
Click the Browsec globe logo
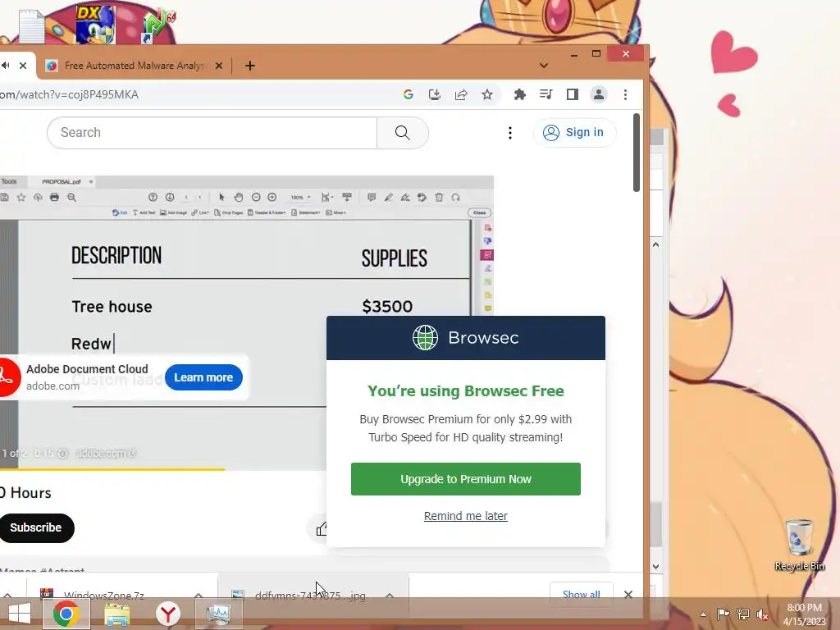tap(426, 337)
